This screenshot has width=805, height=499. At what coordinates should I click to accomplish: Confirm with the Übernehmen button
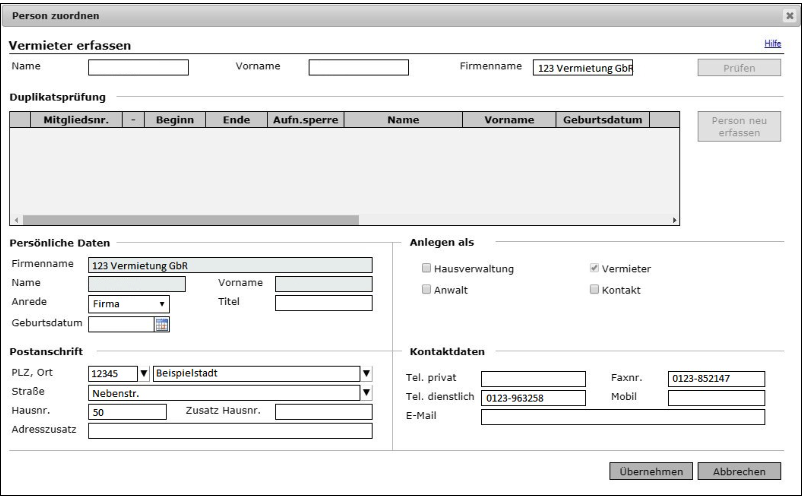point(650,471)
